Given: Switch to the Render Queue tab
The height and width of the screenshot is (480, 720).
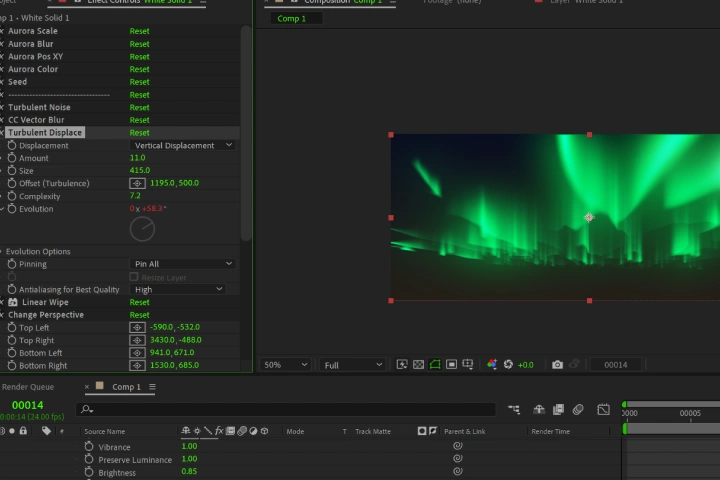Looking at the screenshot, I should tap(28, 387).
